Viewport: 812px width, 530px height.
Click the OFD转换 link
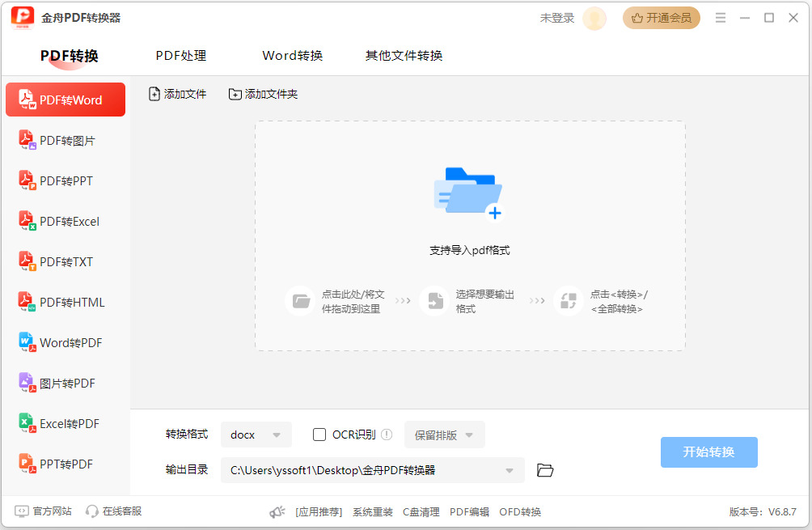point(520,512)
